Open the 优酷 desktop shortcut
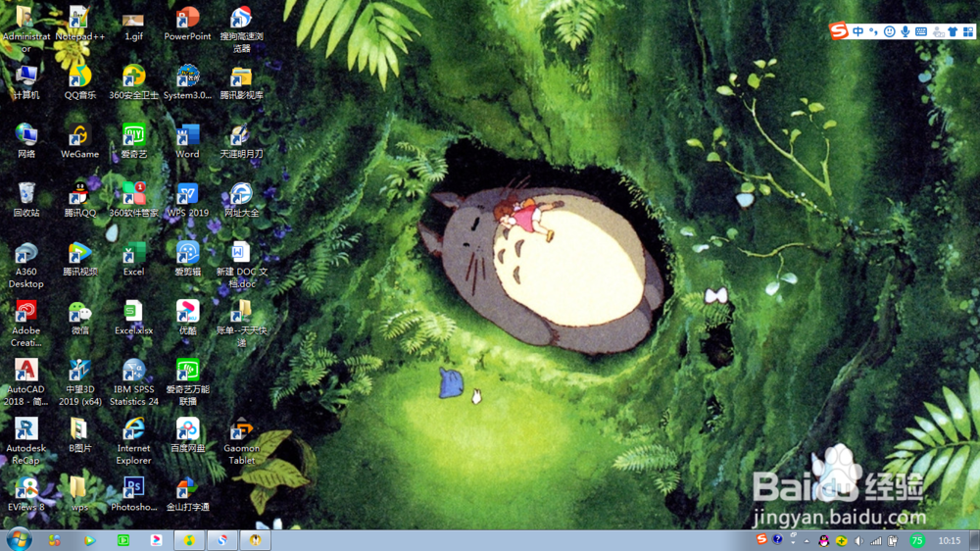 tap(187, 318)
